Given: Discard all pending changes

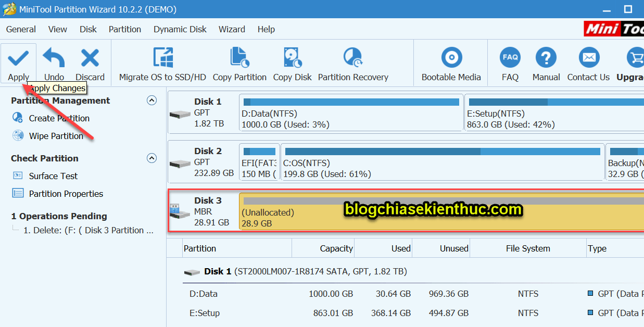Looking at the screenshot, I should [90, 64].
